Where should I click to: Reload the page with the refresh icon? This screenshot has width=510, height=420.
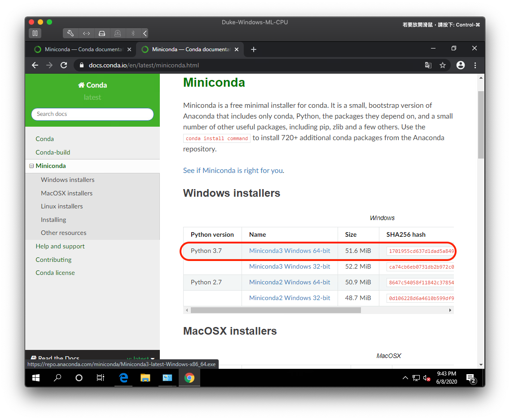point(64,65)
